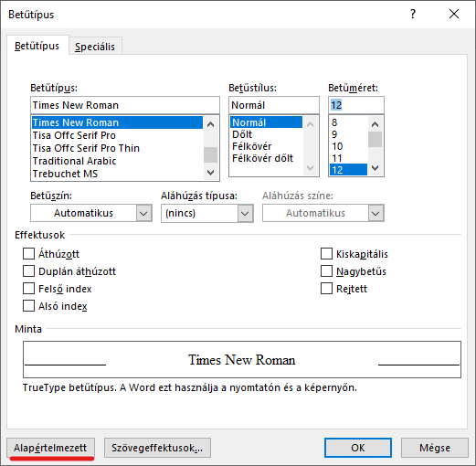476x466 pixels.
Task: Click font size list scroll-up arrow
Action: coord(376,124)
